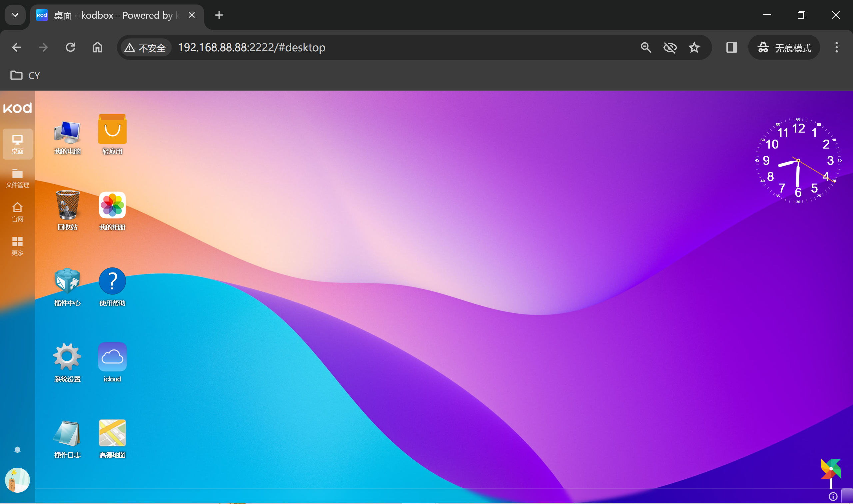Open a new browser tab

[x=219, y=15]
